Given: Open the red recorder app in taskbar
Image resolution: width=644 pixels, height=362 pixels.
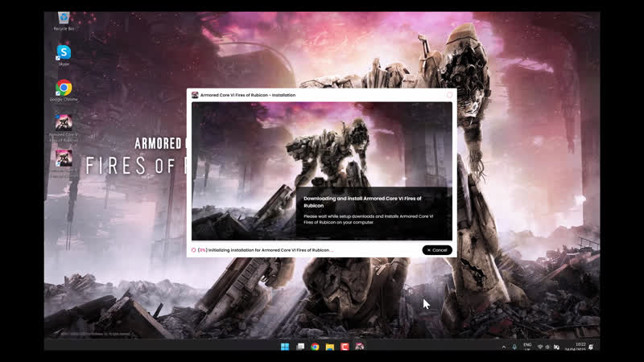Looking at the screenshot, I should 345,347.
